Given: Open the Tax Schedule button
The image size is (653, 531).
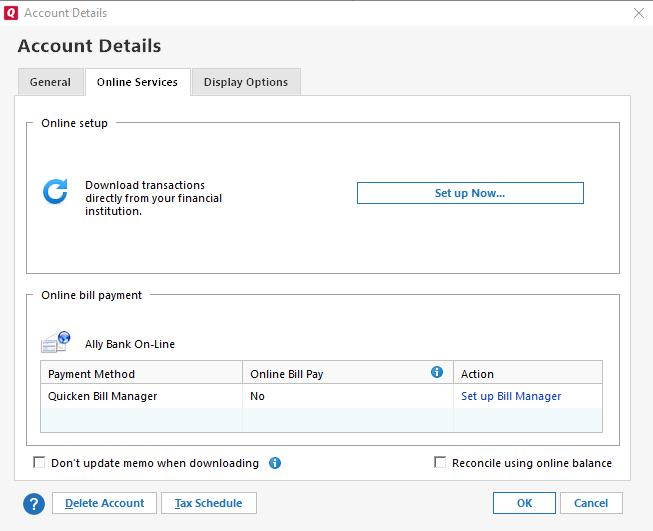Looking at the screenshot, I should [x=209, y=503].
